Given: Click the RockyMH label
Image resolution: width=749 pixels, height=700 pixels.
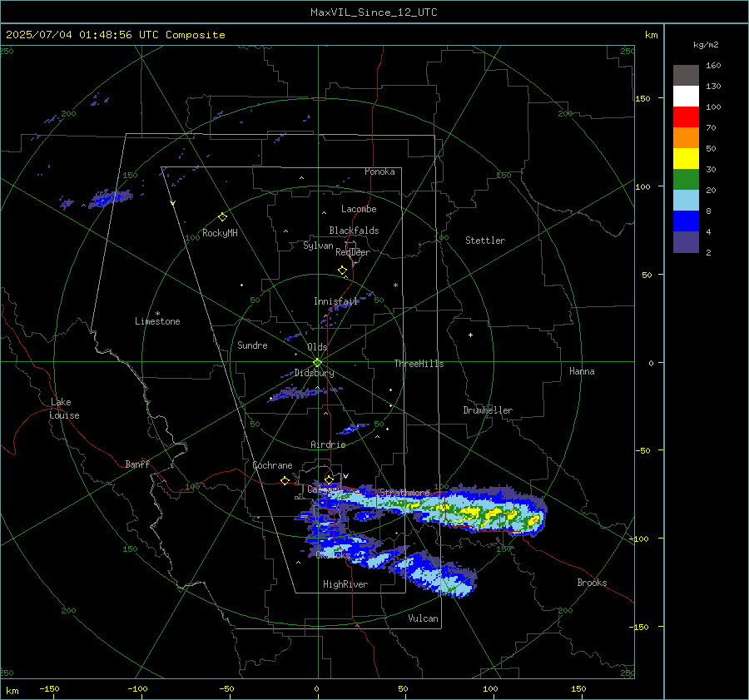Looking at the screenshot, I should (220, 233).
